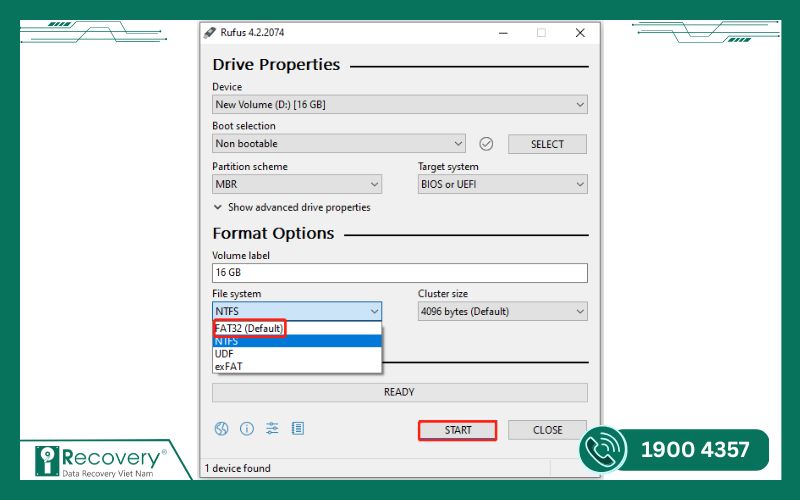Image resolution: width=800 pixels, height=500 pixels.
Task: Close the Rufus window with X
Action: [580, 33]
